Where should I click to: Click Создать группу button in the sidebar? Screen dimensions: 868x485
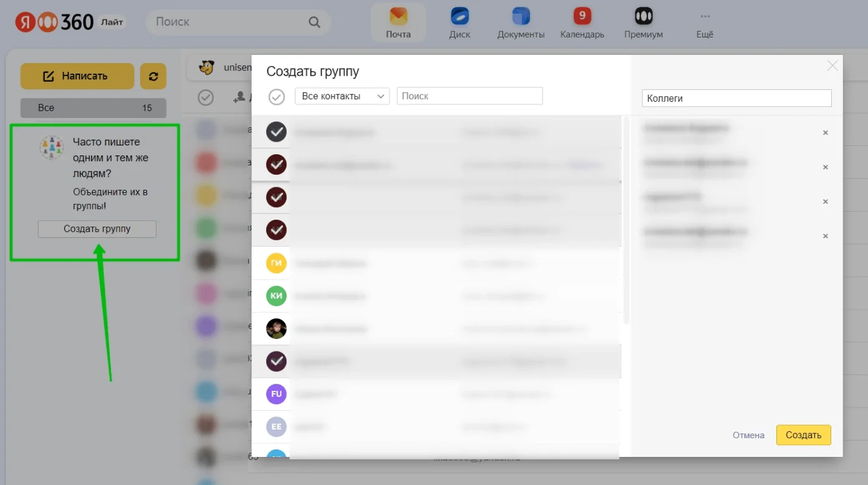coord(97,229)
